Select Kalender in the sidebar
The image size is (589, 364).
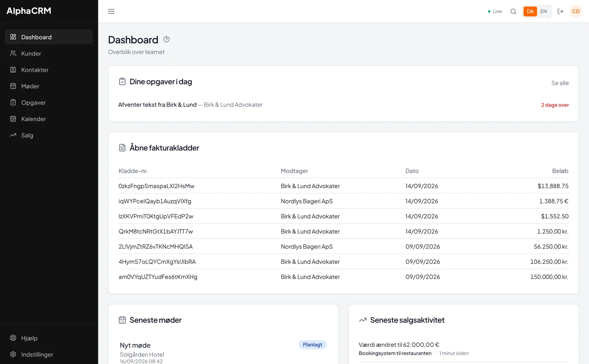coord(49,119)
